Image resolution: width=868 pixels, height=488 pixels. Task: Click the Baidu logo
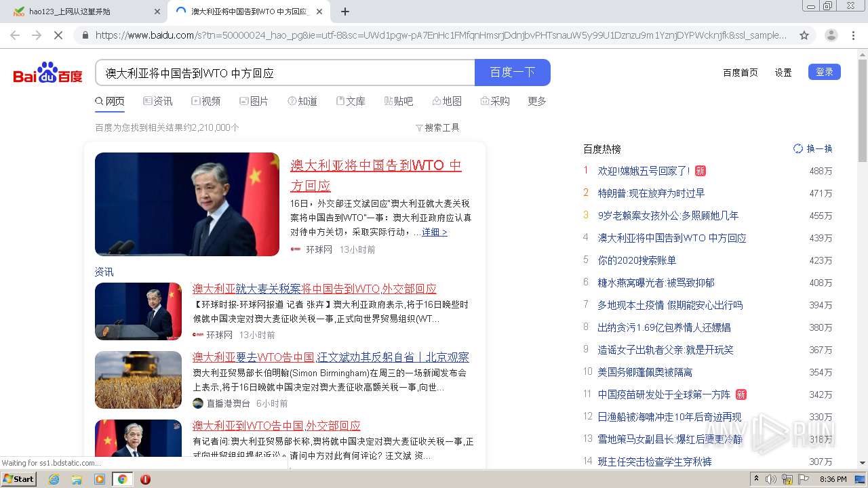[47, 73]
